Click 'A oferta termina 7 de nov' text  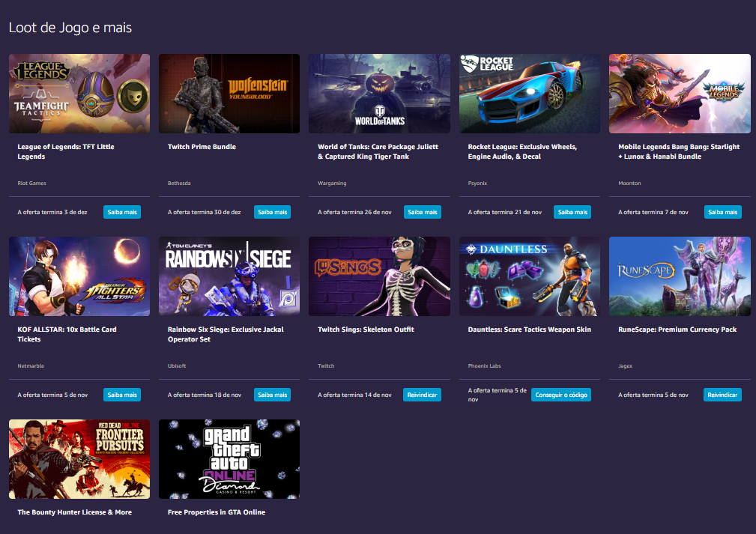pos(653,212)
